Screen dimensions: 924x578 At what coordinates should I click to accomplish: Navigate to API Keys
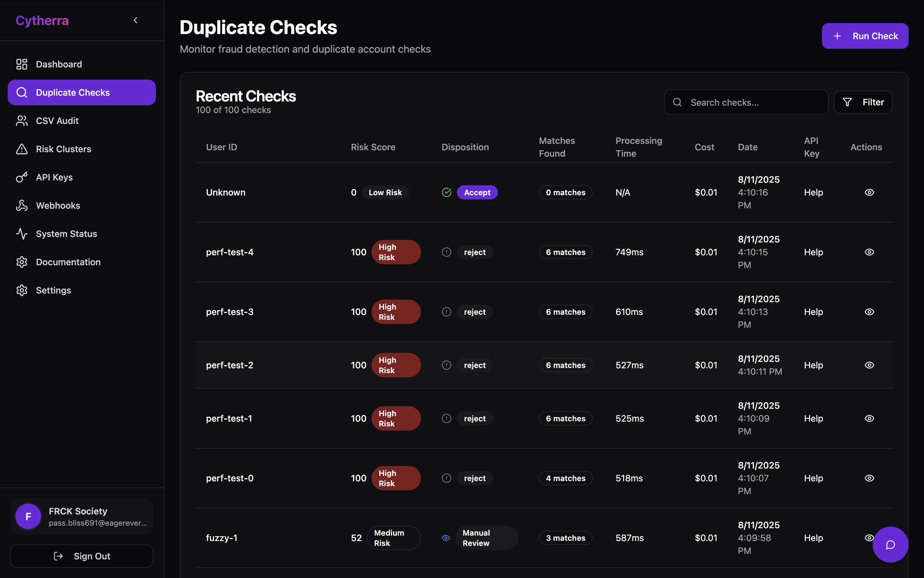(x=82, y=177)
